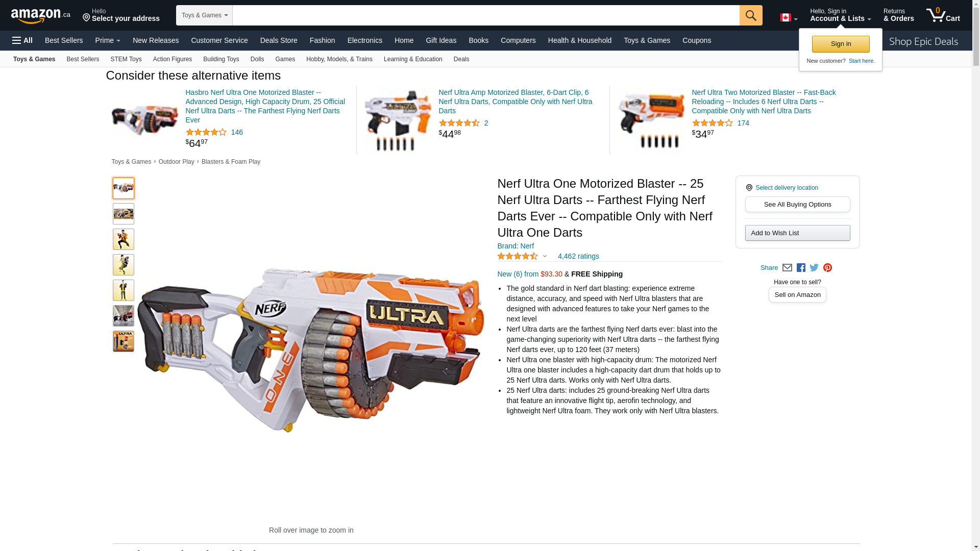Screen dimensions: 980x551
Task: Go to Amazon.ca home logo
Action: [x=41, y=15]
